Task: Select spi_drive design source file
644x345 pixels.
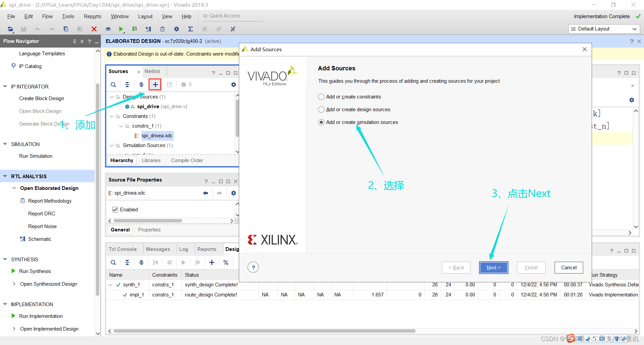Action: click(x=162, y=107)
